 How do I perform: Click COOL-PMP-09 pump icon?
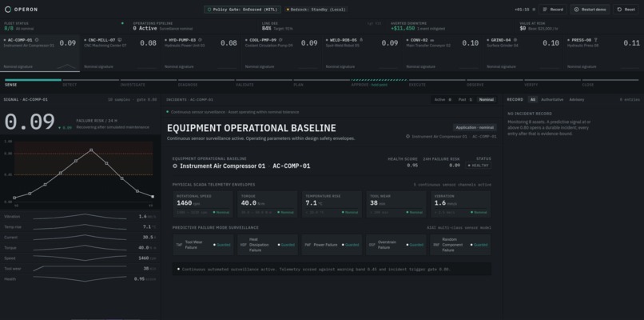[280, 40]
